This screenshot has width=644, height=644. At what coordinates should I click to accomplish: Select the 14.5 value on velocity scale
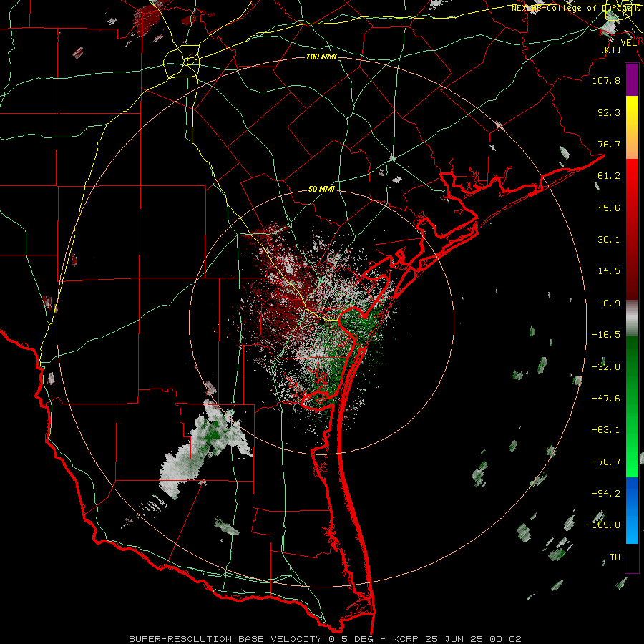(609, 271)
